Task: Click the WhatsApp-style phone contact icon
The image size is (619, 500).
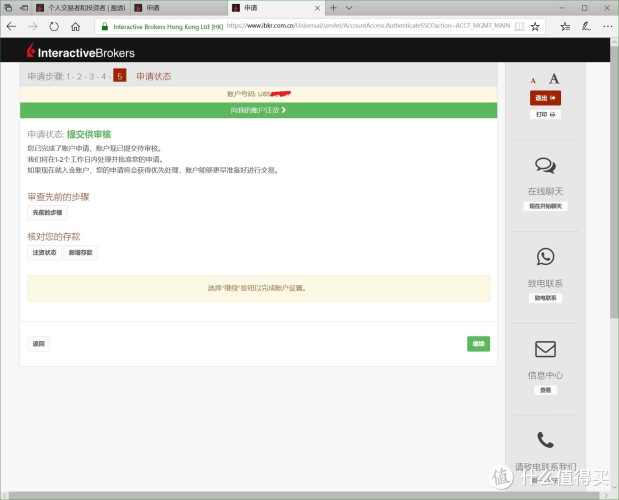Action: point(545,257)
